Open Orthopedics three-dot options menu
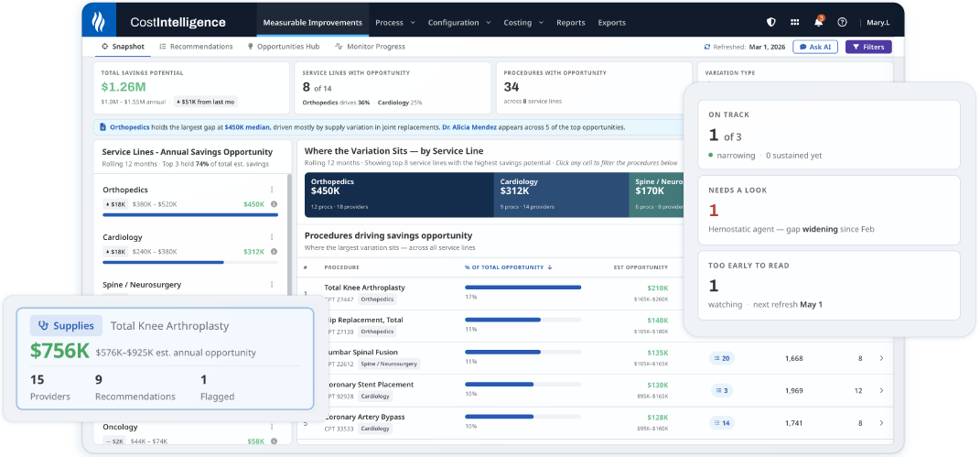 pos(272,190)
